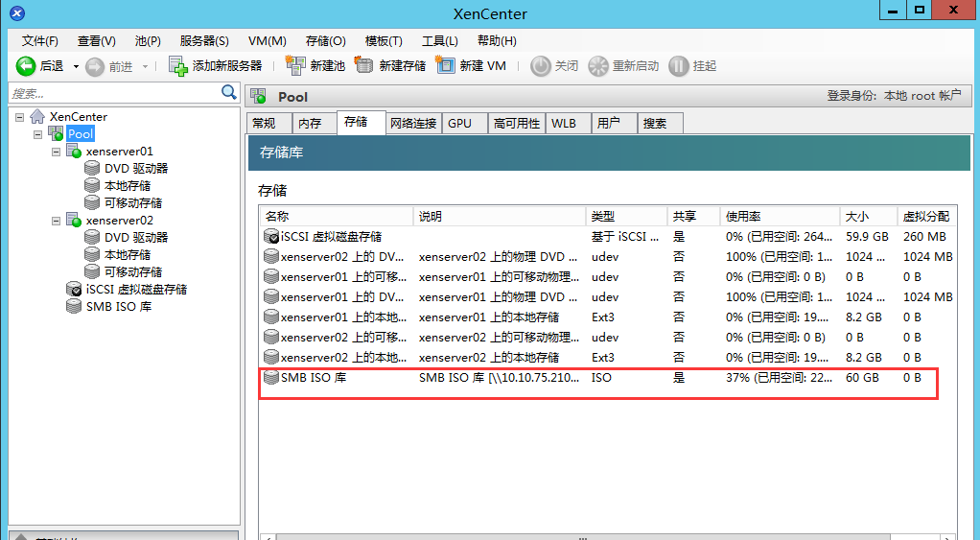Collapse the Pool tree node
Screen dimensions: 980x540
[x=38, y=134]
